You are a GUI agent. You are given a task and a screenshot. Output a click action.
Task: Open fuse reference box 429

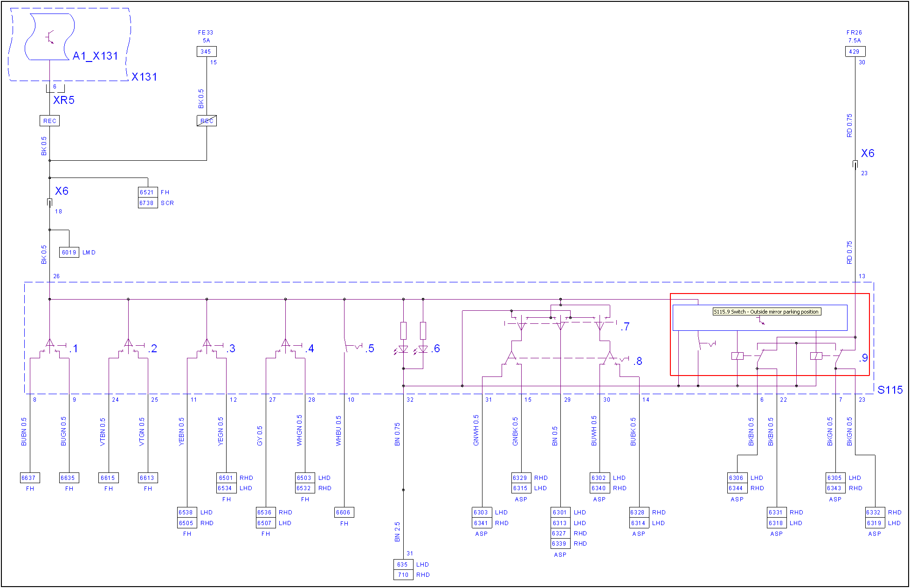click(855, 52)
